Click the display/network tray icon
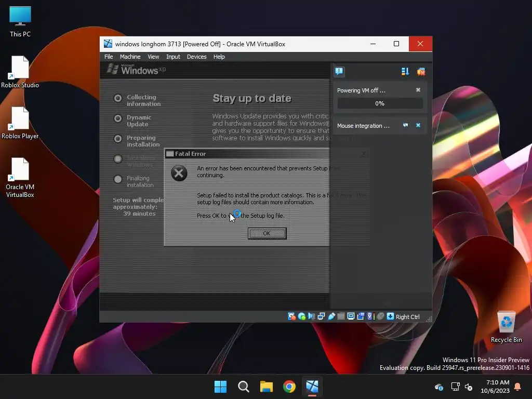532x399 pixels. click(x=455, y=387)
